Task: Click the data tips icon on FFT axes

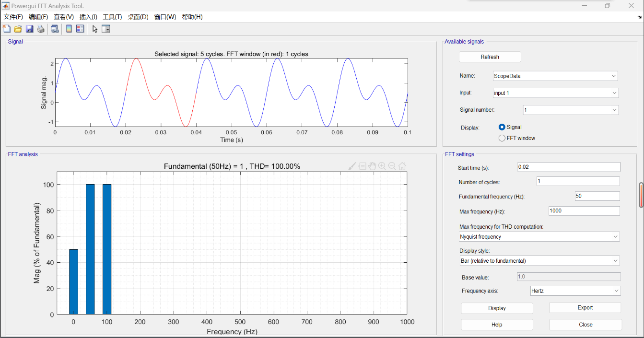Action: point(363,166)
